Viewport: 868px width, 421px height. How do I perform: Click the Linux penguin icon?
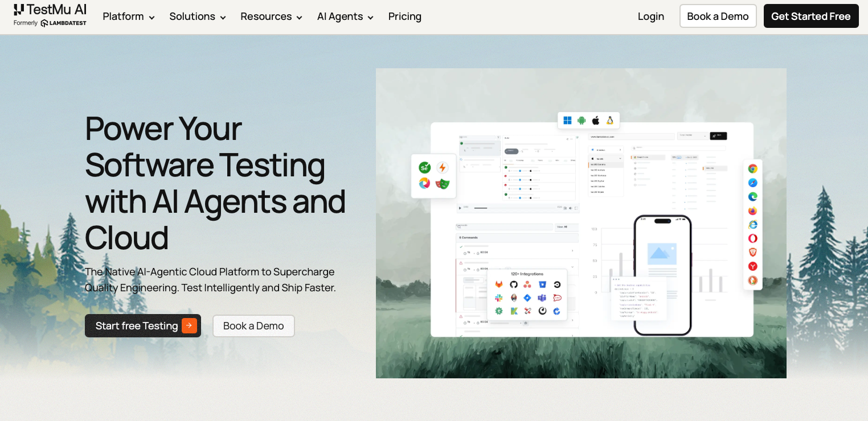click(609, 120)
